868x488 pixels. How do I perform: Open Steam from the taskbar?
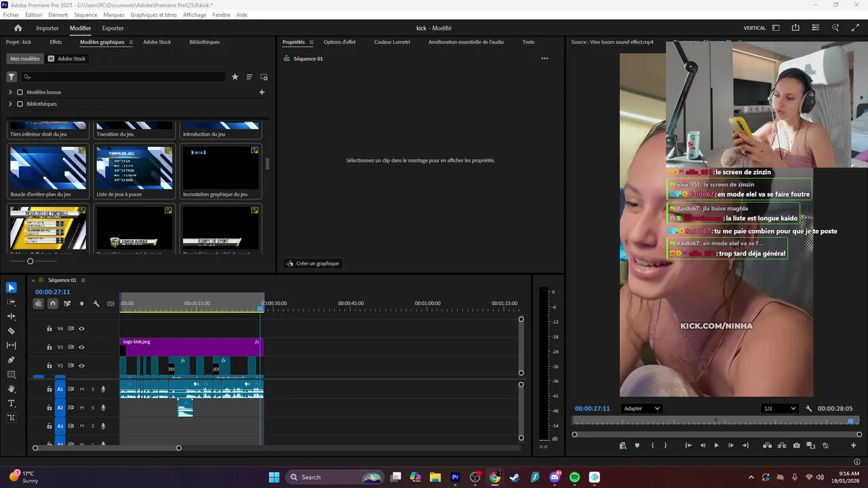515,477
